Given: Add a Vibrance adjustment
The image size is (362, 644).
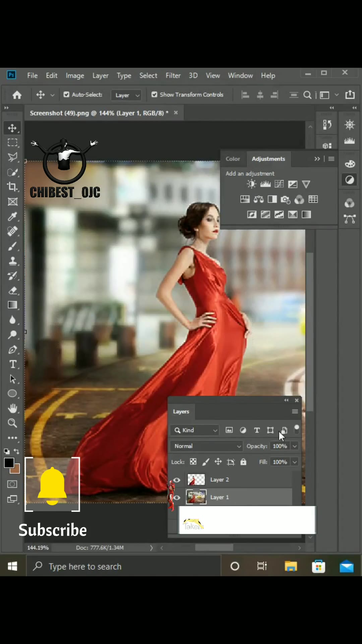Looking at the screenshot, I should 306,184.
